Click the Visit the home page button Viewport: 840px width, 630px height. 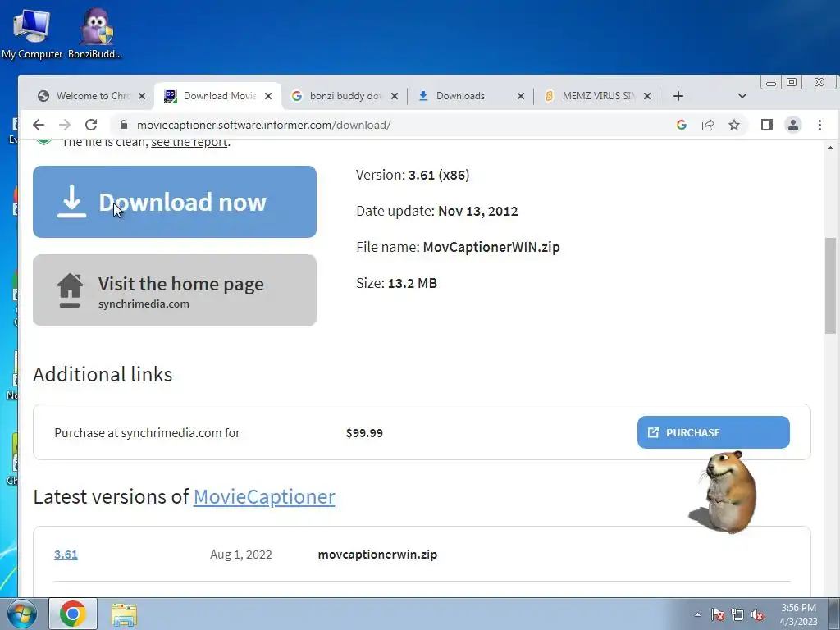pos(175,290)
